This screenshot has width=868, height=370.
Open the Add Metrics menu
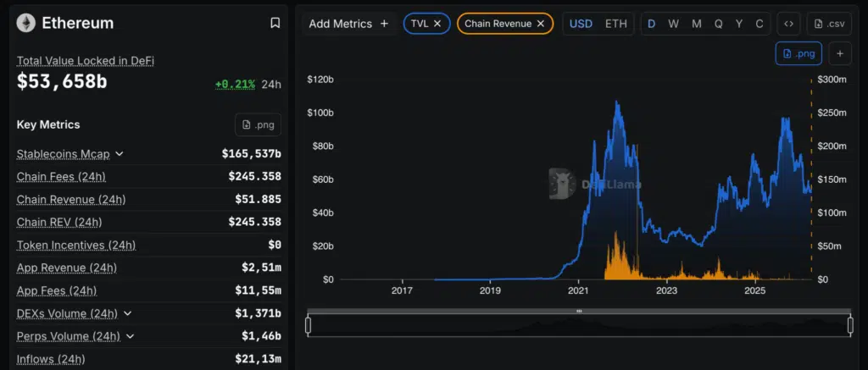pyautogui.click(x=348, y=24)
